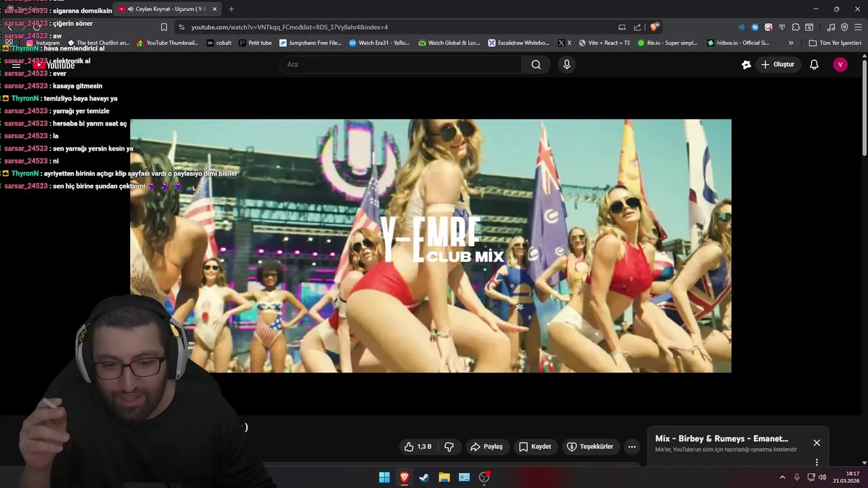Image resolution: width=868 pixels, height=488 pixels.
Task: Open the Instagram bookmark
Action: tap(43, 43)
